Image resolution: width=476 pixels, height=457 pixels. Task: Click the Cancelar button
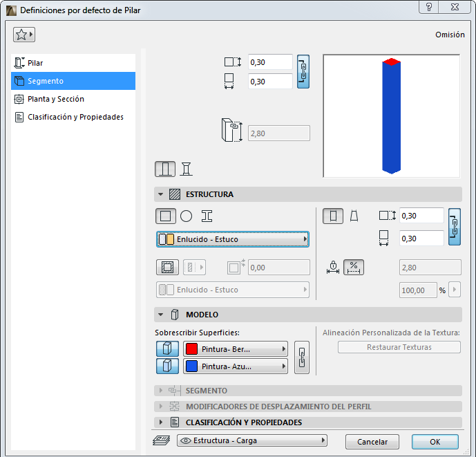pos(372,442)
